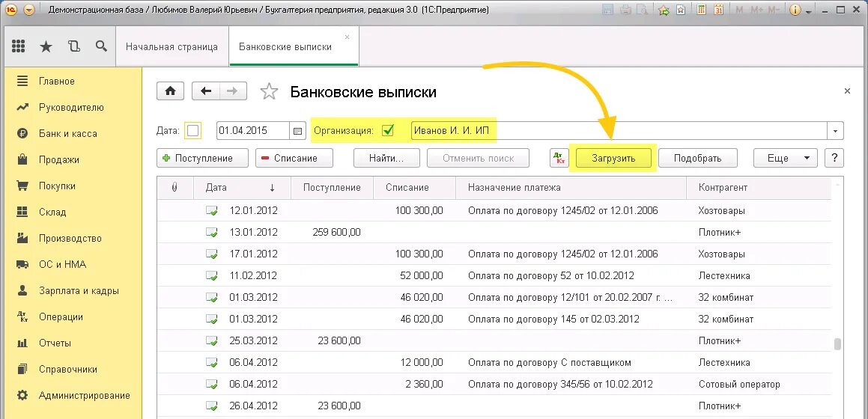Open the calculator from the title bar
Image resolution: width=868 pixels, height=419 pixels.
point(702,10)
